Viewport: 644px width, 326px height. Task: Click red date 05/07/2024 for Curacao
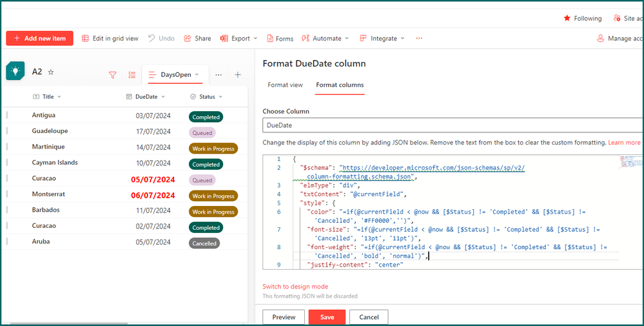[x=153, y=179]
